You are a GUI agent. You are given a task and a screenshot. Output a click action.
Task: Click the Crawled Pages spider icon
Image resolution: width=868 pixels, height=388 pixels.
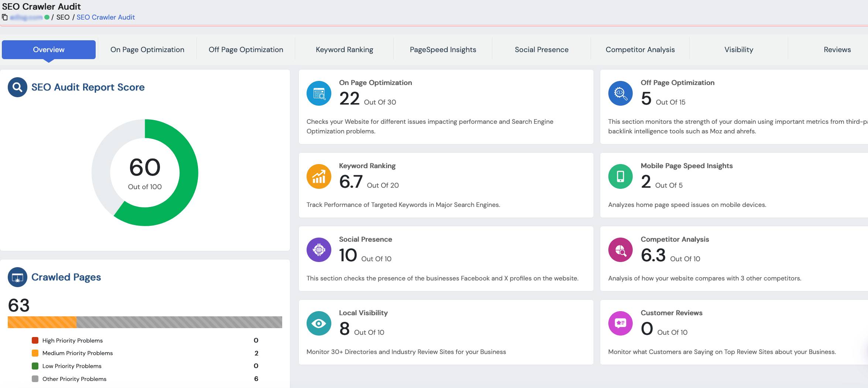coord(17,277)
